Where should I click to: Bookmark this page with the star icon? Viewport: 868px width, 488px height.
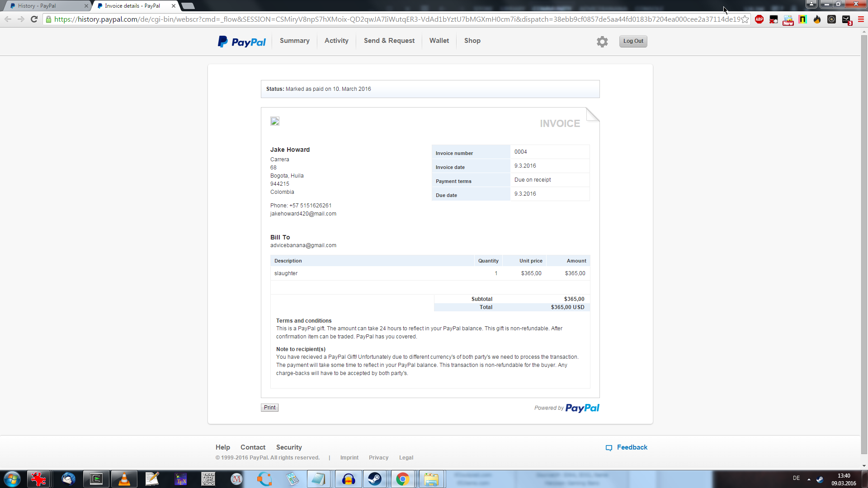tap(745, 19)
